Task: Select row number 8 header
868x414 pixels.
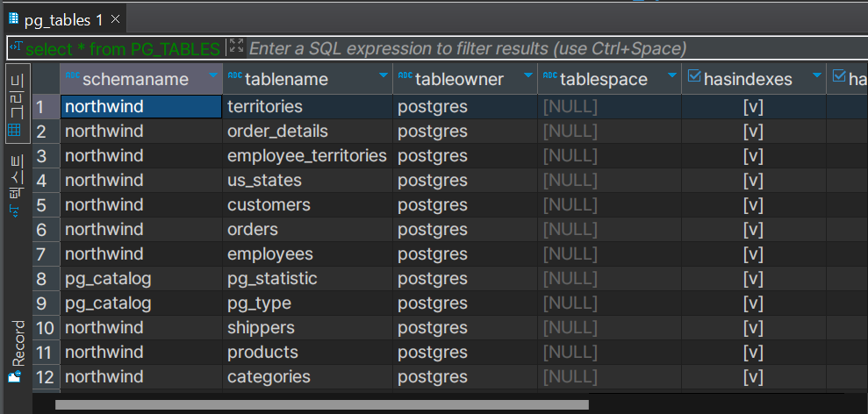Action: pyautogui.click(x=46, y=278)
